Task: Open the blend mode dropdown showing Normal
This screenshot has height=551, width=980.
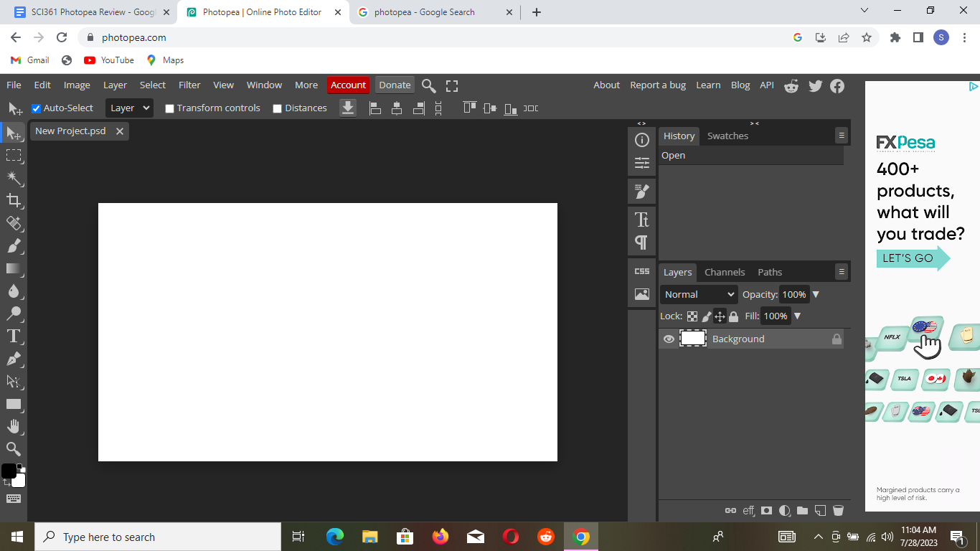Action: tap(698, 294)
